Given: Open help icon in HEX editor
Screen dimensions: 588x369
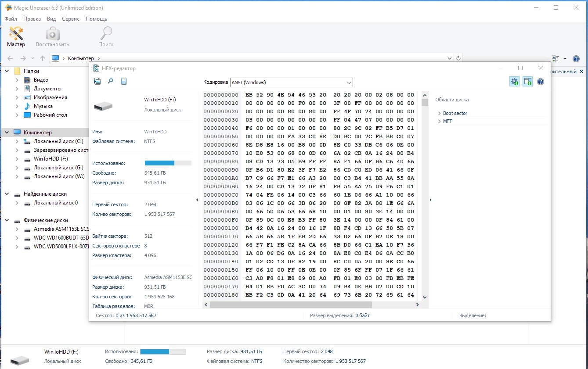Looking at the screenshot, I should click(541, 82).
